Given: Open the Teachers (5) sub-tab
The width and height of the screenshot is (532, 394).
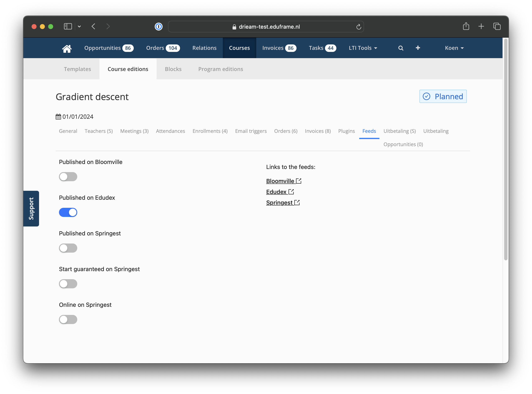Looking at the screenshot, I should point(98,131).
